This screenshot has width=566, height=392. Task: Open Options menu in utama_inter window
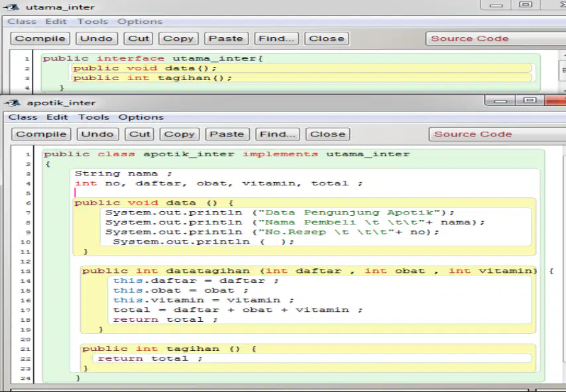tap(140, 22)
